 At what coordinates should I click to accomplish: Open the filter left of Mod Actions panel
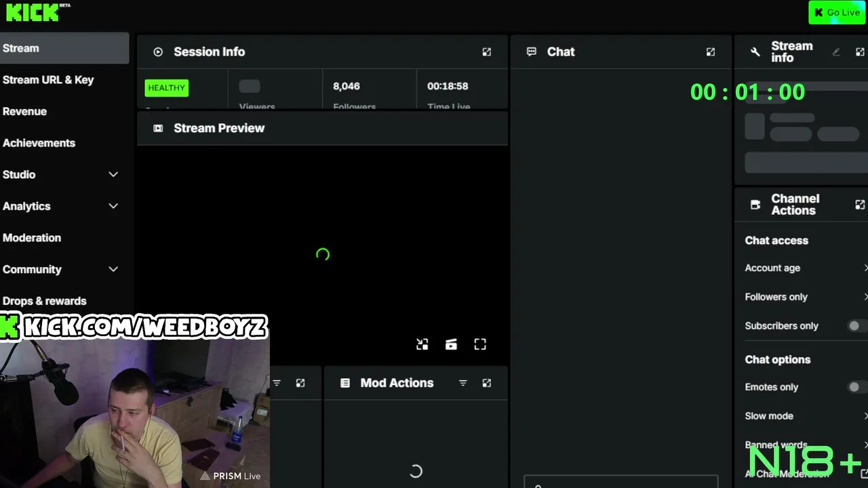click(x=277, y=383)
